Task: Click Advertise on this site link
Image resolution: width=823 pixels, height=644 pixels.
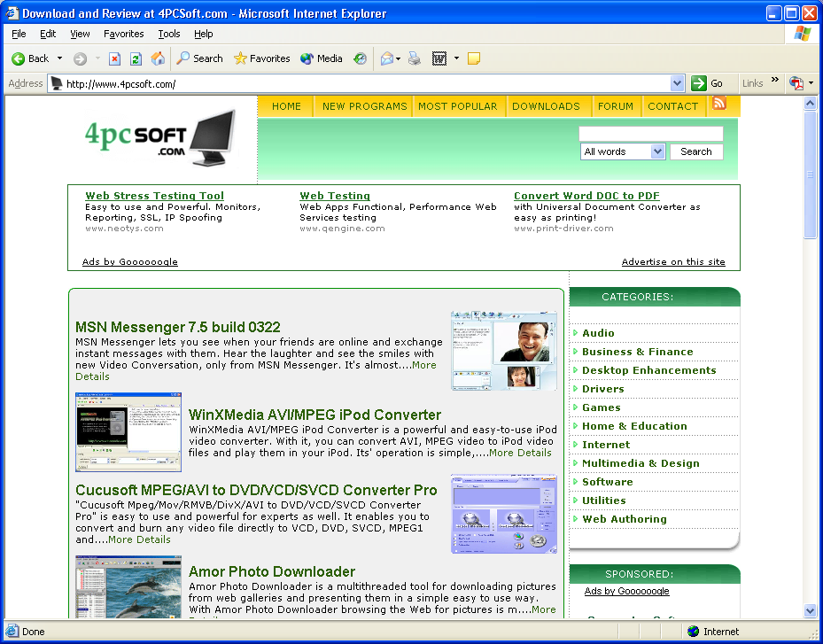Action: [x=673, y=261]
